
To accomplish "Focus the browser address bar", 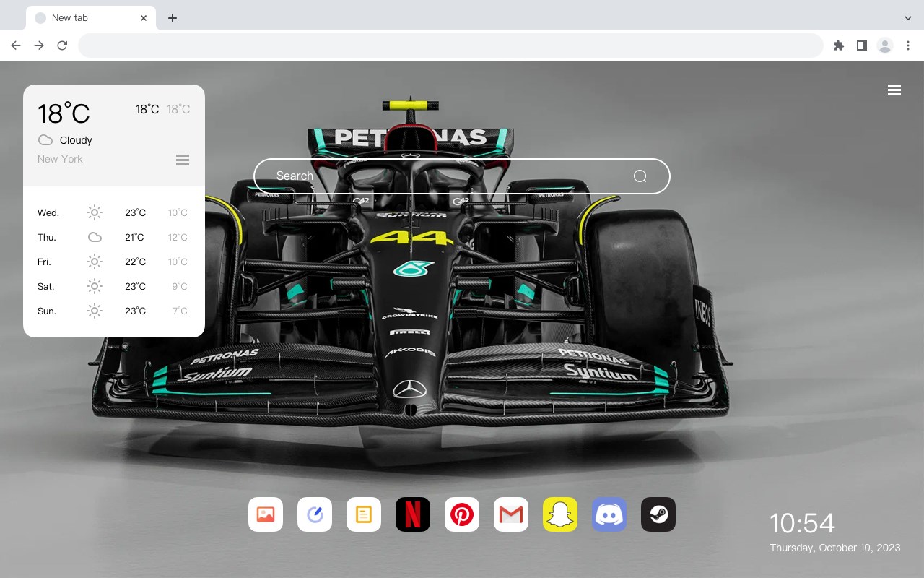I will 450,46.
